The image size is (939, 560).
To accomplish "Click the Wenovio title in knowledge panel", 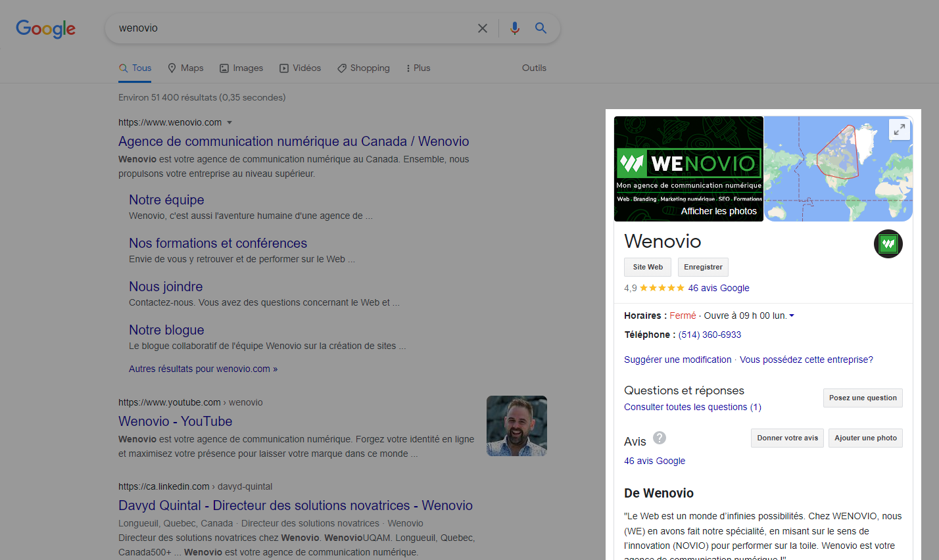I will pos(663,241).
